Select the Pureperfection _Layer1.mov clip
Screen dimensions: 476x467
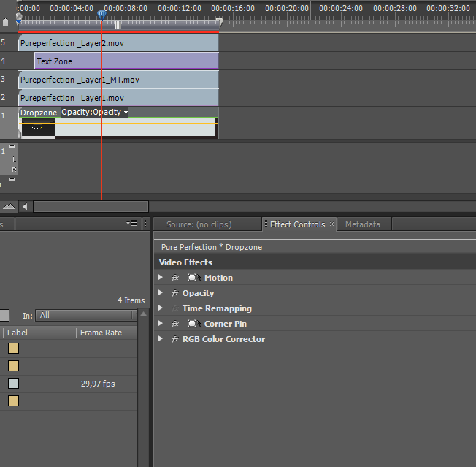pyautogui.click(x=118, y=97)
